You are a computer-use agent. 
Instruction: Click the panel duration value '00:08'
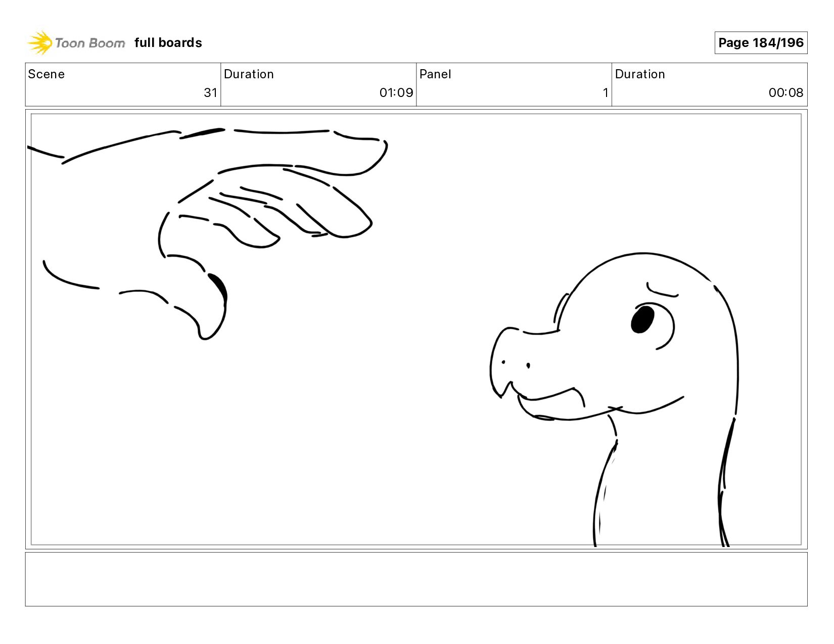[786, 93]
